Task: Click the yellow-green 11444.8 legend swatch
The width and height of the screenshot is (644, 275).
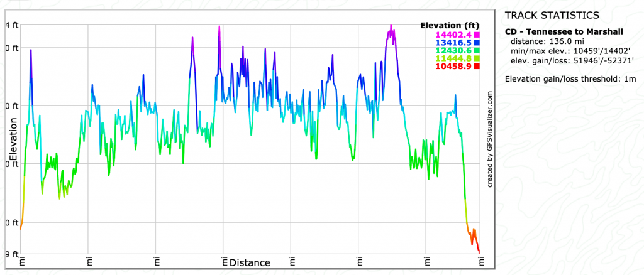Action: (477, 58)
